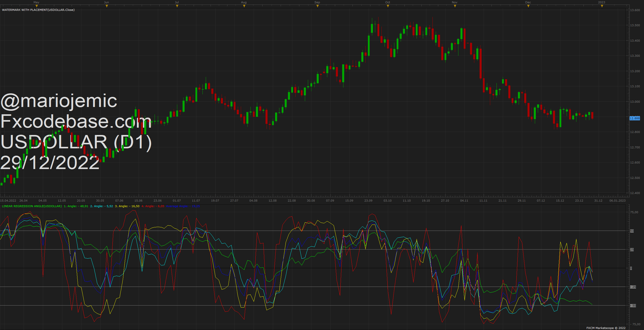Viewport: 644px width, 330px height.
Task: Click the 04.05 date axis label
Action: [43, 201]
